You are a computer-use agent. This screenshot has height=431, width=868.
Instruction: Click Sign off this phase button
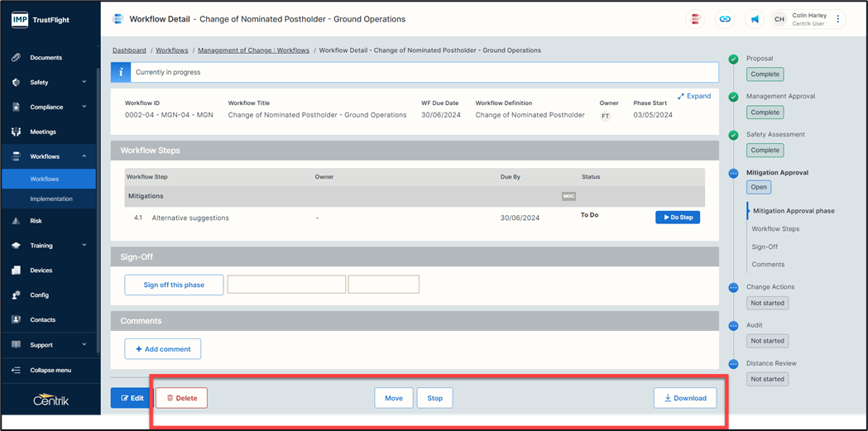pos(174,285)
